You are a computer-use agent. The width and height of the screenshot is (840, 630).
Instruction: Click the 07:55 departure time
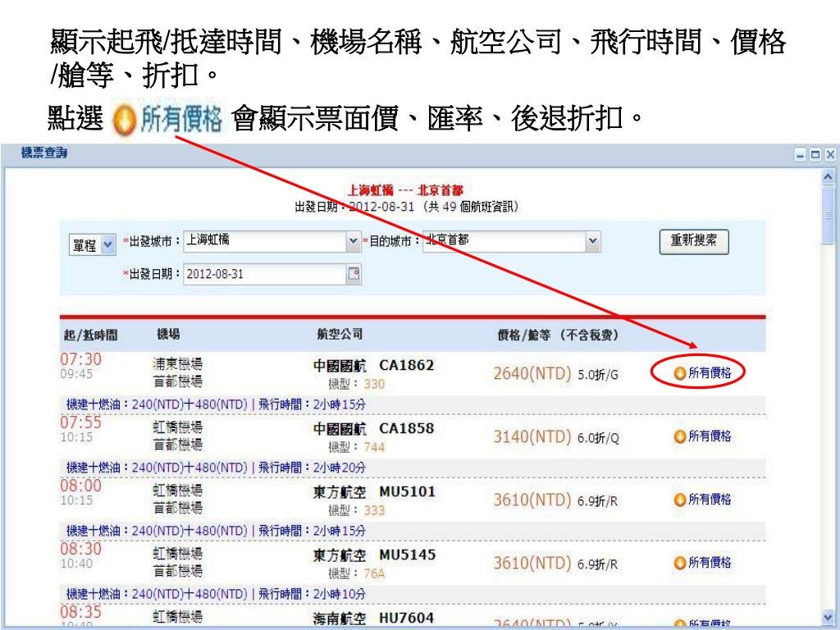click(81, 422)
